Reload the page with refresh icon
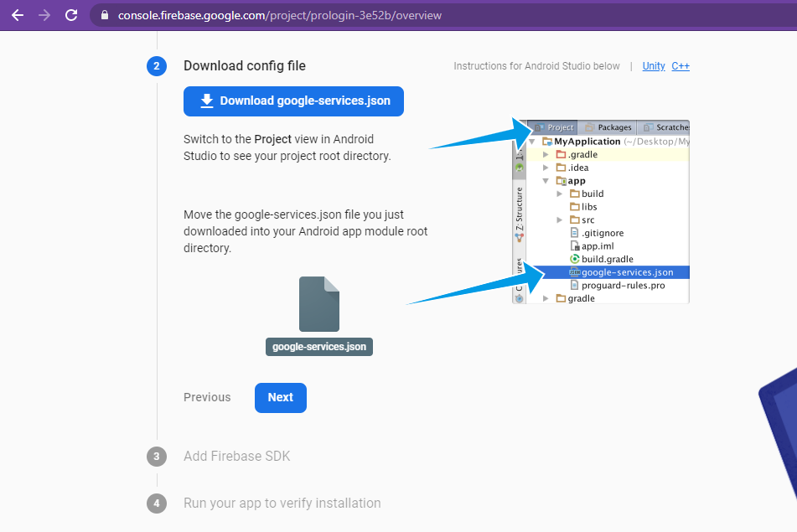The height and width of the screenshot is (532, 797). tap(71, 15)
